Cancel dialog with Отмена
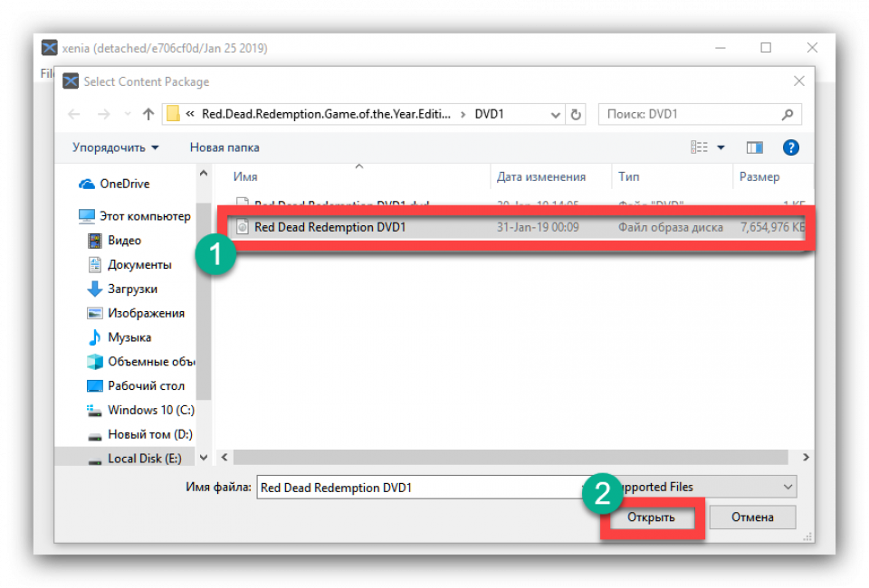869x588 pixels. [x=752, y=517]
